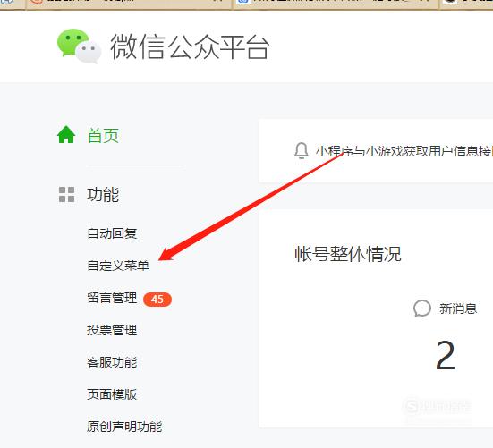Open 客服功能 in the sidebar
This screenshot has height=448, width=493.
pos(112,362)
